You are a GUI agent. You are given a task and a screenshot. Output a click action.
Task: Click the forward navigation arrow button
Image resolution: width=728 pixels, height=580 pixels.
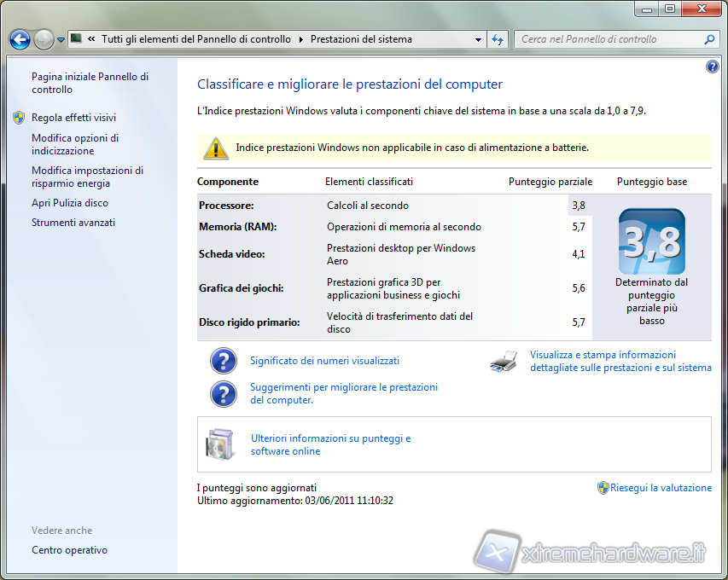click(x=43, y=39)
